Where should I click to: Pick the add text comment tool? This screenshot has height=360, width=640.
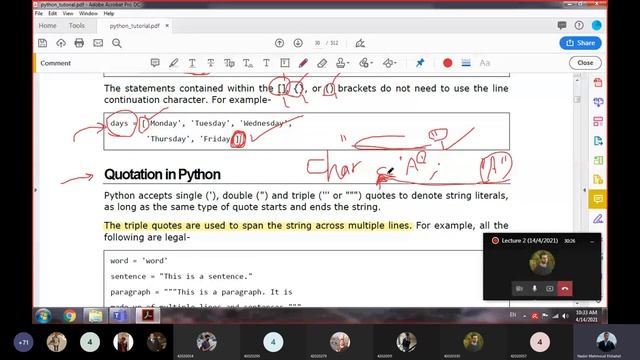pyautogui.click(x=266, y=63)
